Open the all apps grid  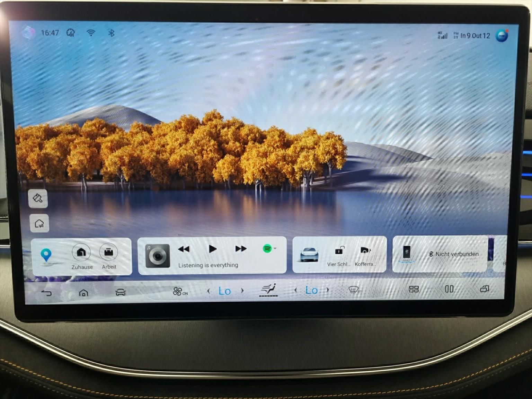coord(414,289)
